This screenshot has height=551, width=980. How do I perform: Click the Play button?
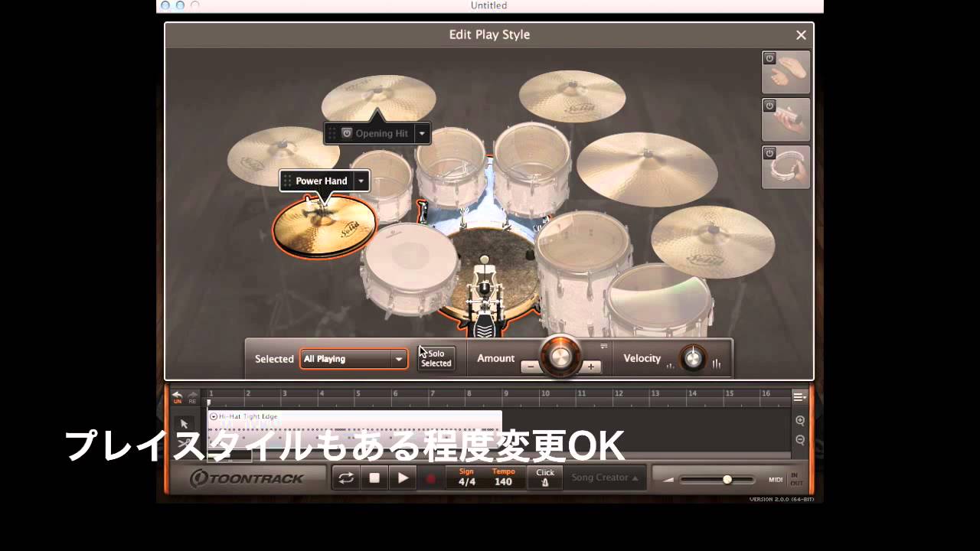click(403, 478)
